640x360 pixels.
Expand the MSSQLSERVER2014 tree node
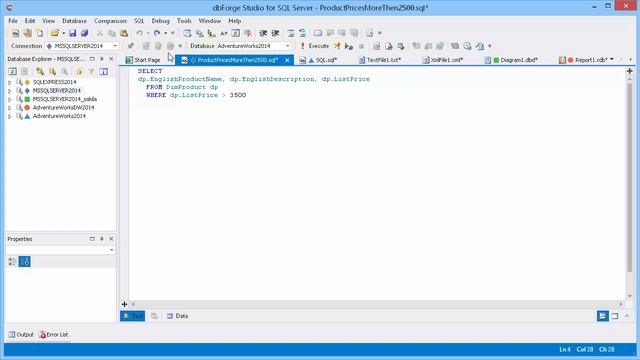pyautogui.click(x=9, y=91)
